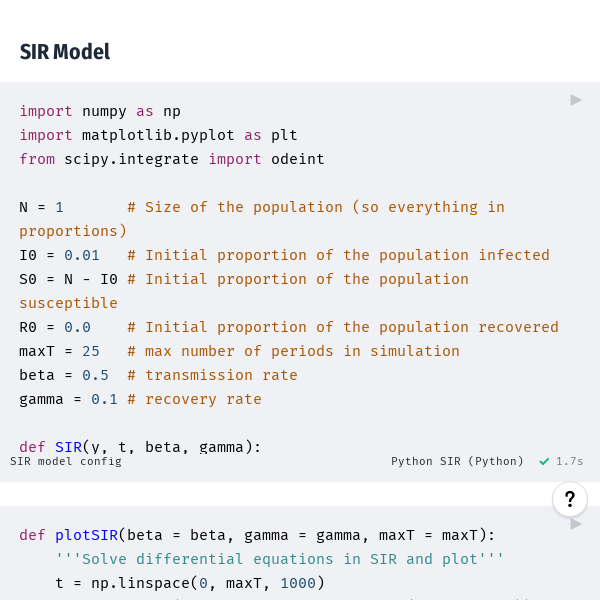Click the R0 value 0.0
Image resolution: width=600 pixels, height=600 pixels.
click(x=77, y=327)
